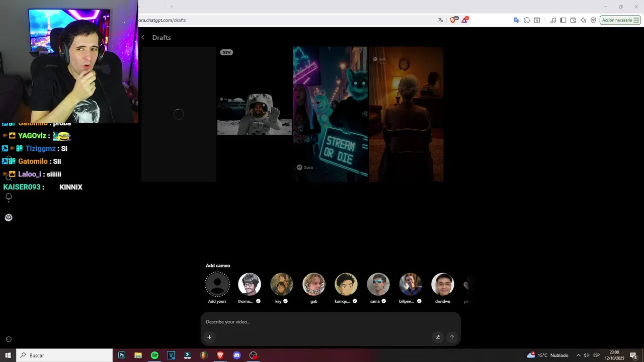Switch to Brave browser in taskbar
The width and height of the screenshot is (644, 362).
click(220, 355)
